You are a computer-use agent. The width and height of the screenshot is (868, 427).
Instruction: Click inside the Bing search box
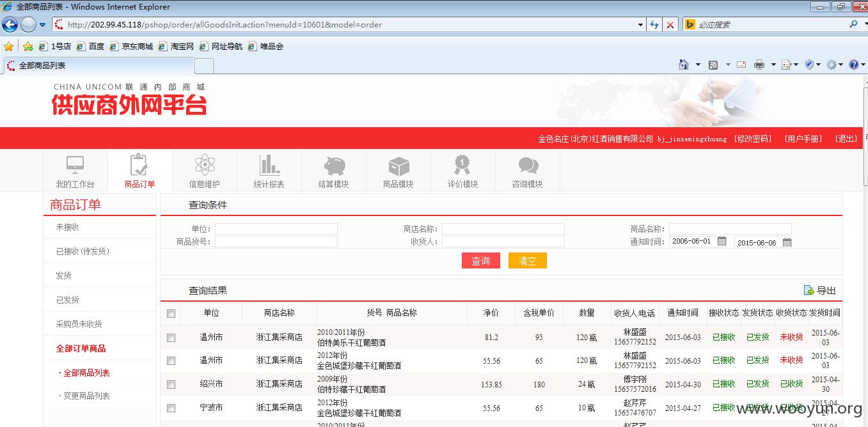pyautogui.click(x=770, y=25)
